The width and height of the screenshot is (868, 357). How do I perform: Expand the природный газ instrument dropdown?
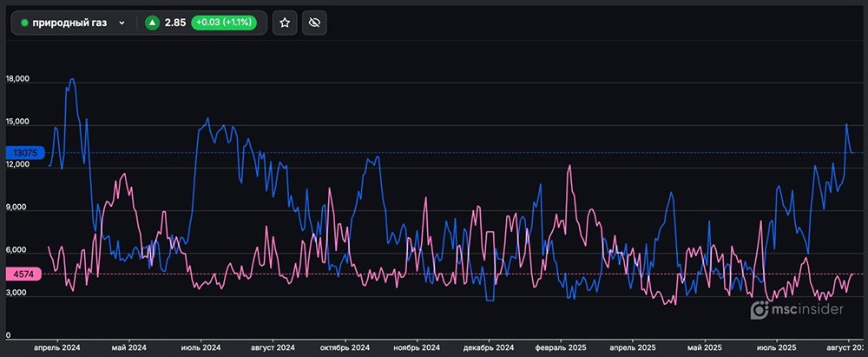[x=122, y=23]
